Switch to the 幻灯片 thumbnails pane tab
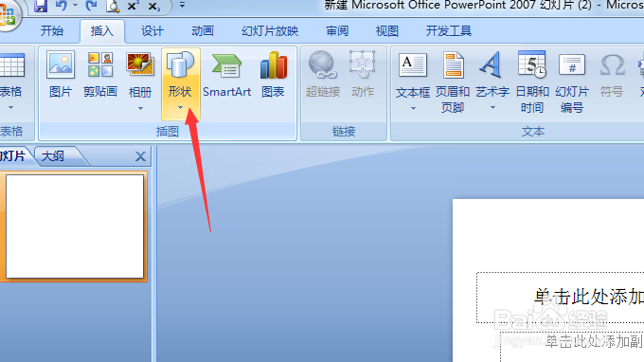The height and width of the screenshot is (362, 644). pyautogui.click(x=12, y=155)
